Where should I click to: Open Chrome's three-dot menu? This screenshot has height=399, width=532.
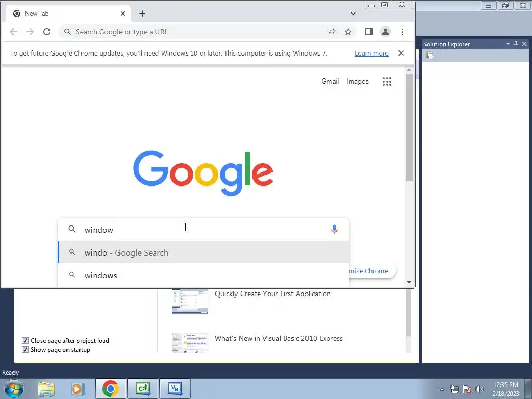click(x=403, y=32)
